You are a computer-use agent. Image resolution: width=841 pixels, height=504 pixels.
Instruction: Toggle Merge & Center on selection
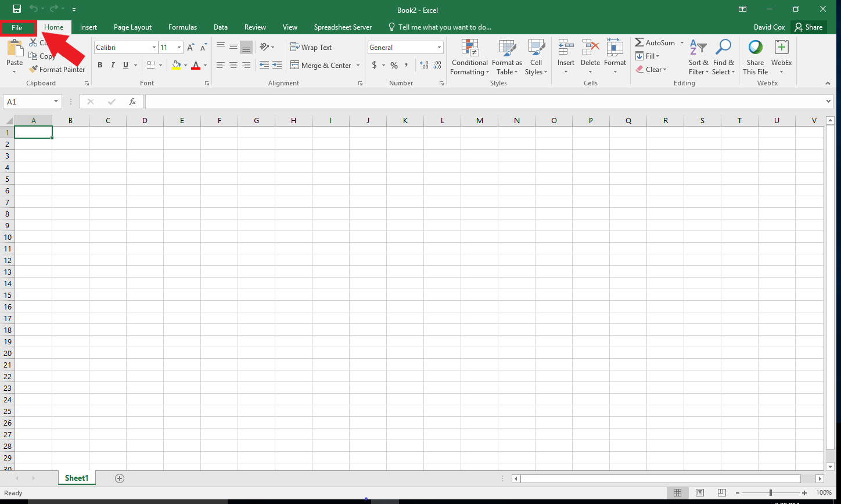tap(321, 65)
